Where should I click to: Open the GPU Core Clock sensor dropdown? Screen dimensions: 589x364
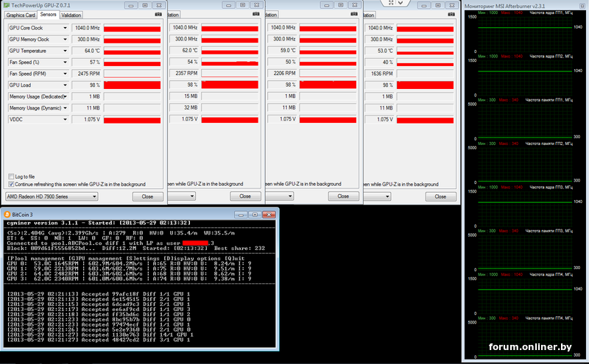click(65, 28)
